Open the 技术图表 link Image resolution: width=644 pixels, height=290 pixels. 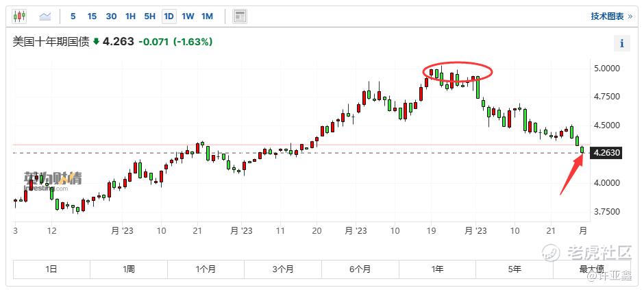pos(608,16)
